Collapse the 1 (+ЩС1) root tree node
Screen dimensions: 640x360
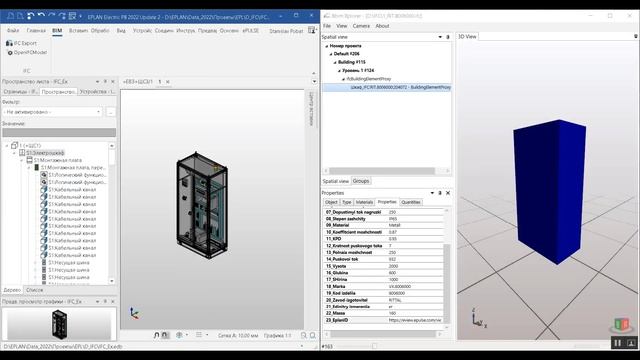pos(7,146)
